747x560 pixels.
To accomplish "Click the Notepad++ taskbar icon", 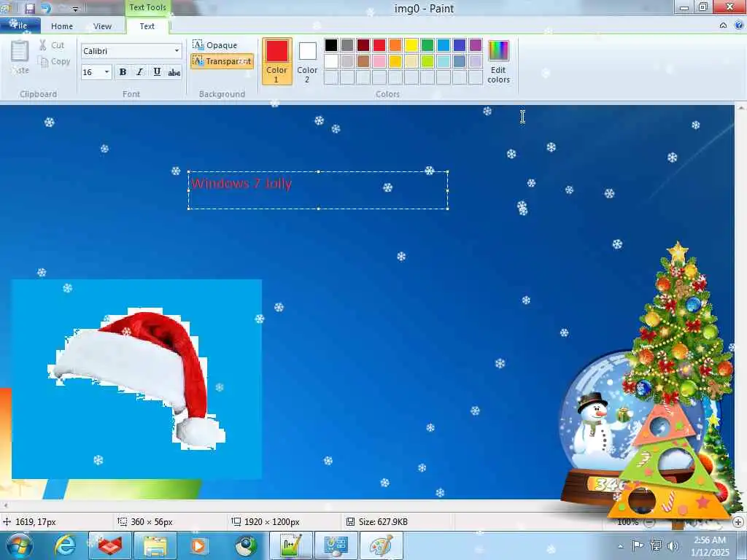I will coord(291,545).
